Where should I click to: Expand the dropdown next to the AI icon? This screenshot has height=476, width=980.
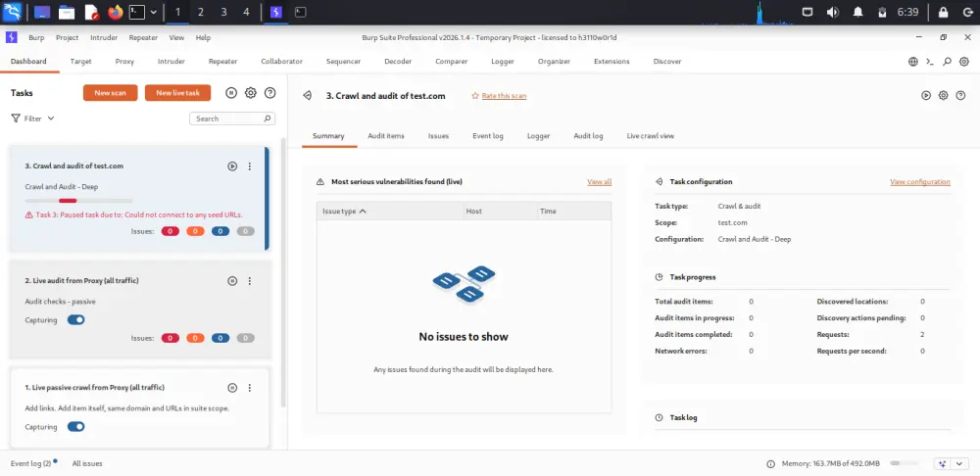(x=959, y=464)
